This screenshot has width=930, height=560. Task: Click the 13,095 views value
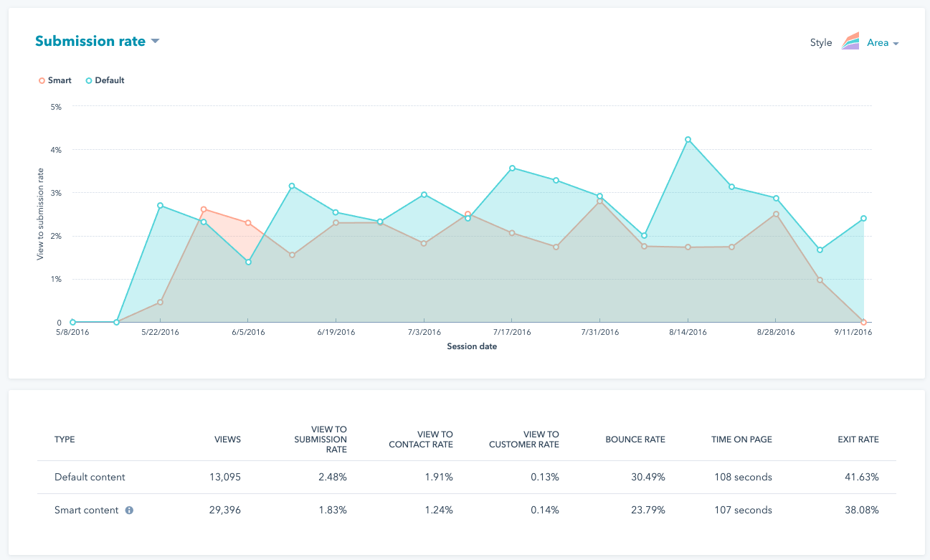(224, 477)
